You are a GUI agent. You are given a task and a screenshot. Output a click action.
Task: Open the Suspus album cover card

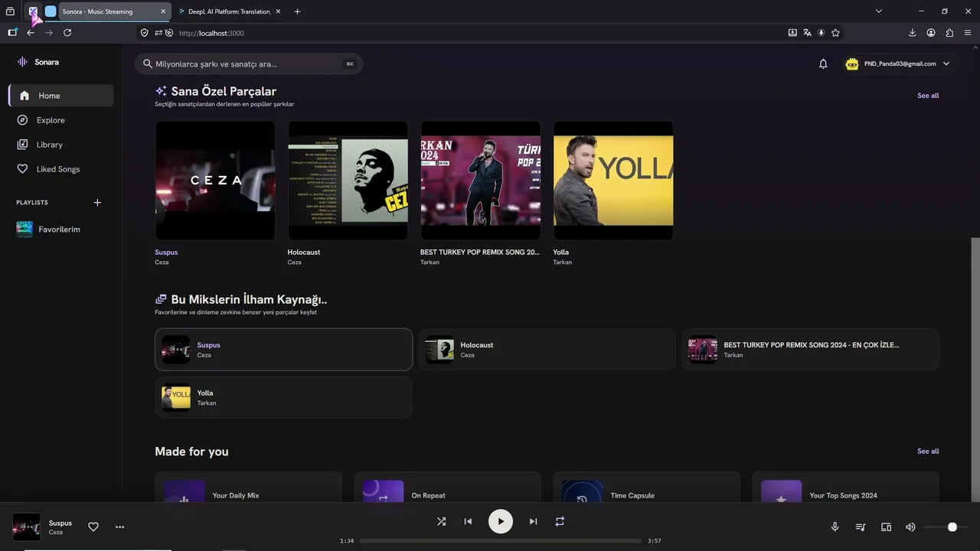pos(215,181)
